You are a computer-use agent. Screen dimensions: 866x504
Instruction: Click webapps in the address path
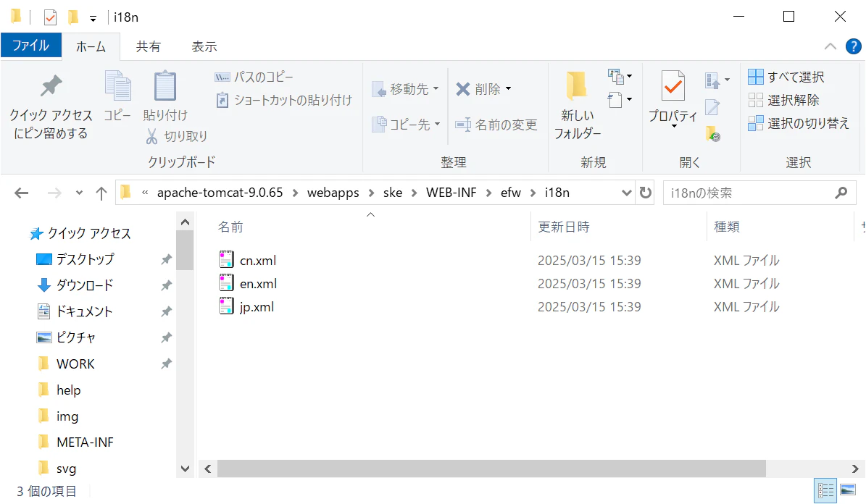coord(333,193)
